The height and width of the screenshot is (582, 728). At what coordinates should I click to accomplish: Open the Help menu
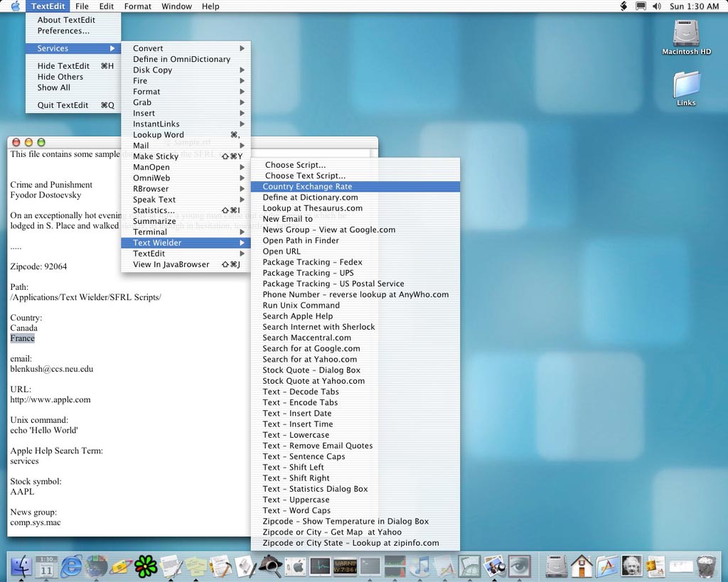(210, 6)
